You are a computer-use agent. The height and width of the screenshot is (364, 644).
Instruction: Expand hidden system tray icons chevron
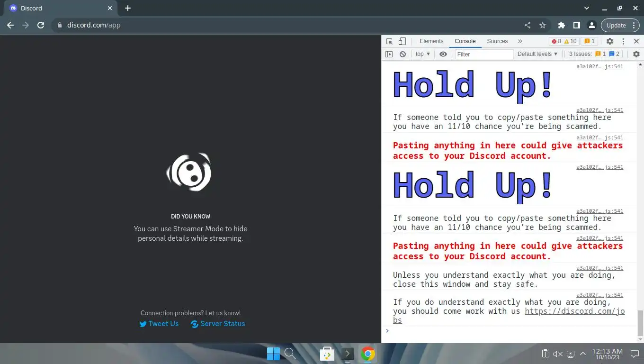pyautogui.click(x=583, y=354)
